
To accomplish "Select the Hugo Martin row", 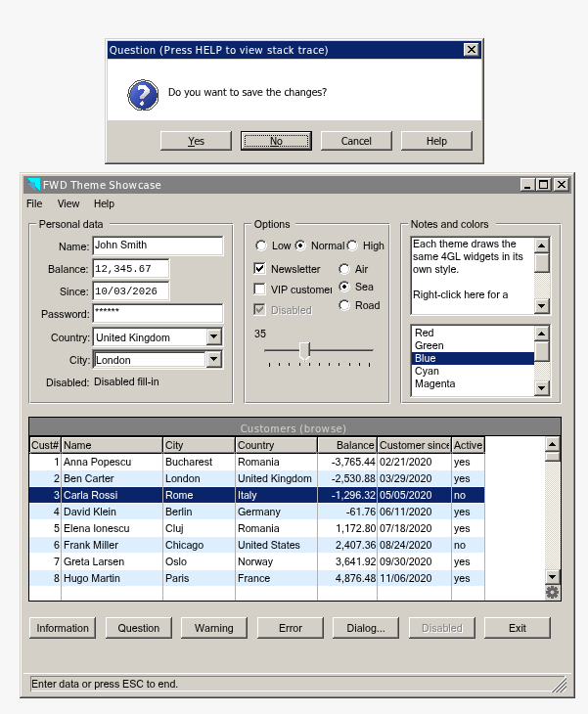I will 257,578.
